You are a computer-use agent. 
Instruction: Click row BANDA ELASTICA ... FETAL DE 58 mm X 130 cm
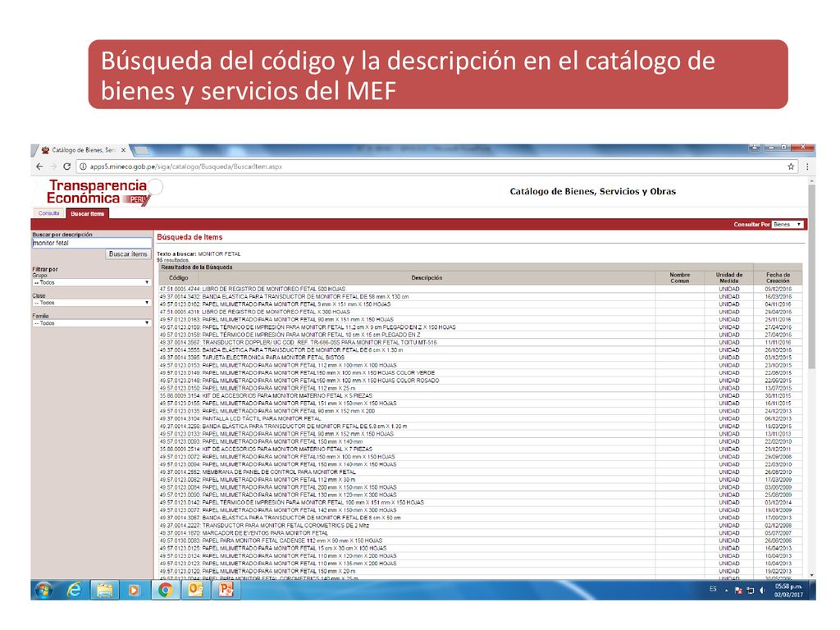click(481, 296)
